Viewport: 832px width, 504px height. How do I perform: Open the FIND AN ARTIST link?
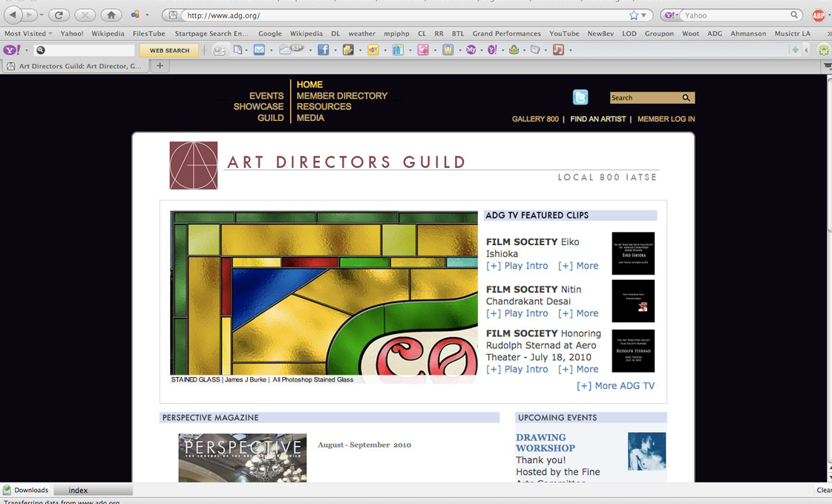click(x=598, y=119)
